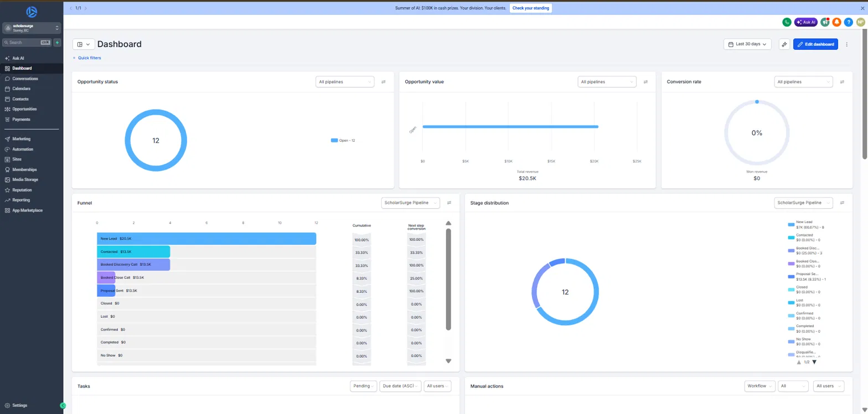This screenshot has width=868, height=414.
Task: Close the promotional banner
Action: [862, 8]
